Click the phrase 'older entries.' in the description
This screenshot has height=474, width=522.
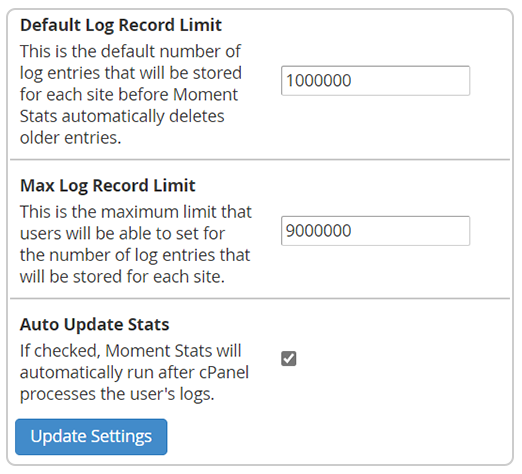70,138
